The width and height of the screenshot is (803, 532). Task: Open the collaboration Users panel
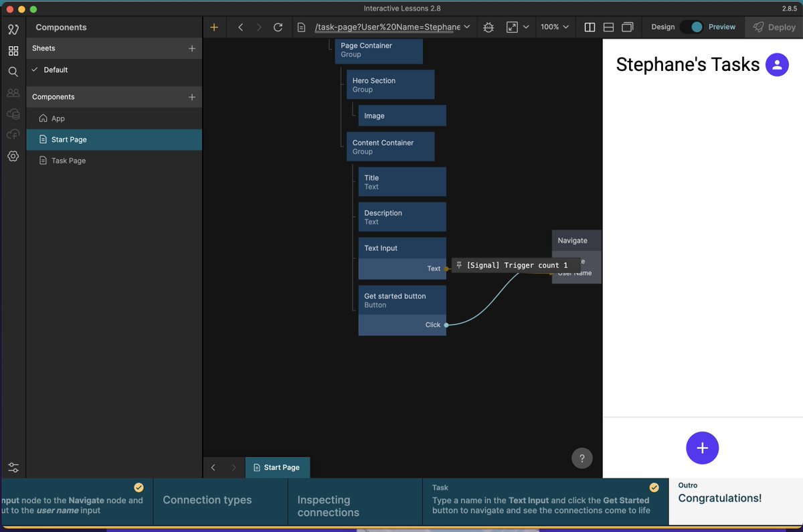click(x=13, y=92)
